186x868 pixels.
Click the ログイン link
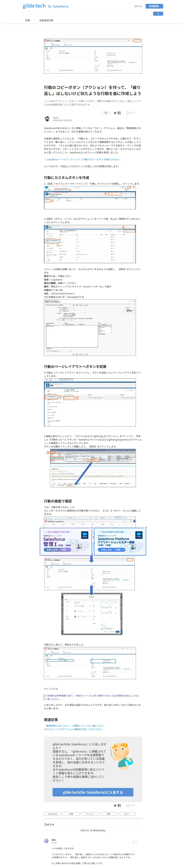click(138, 6)
